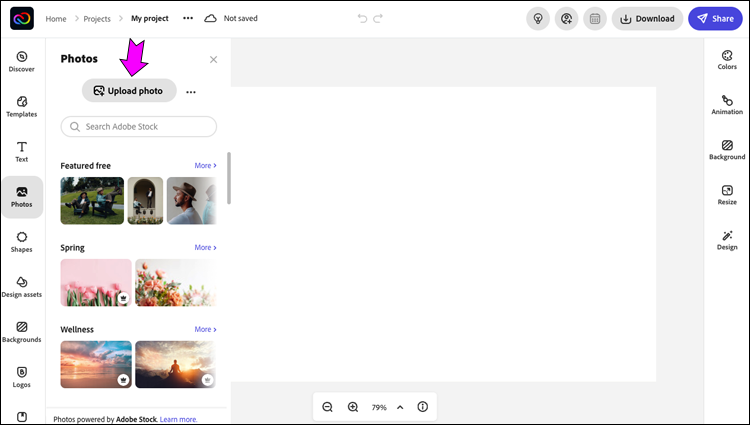The image size is (750, 425).
Task: Click the Not saved cloud icon
Action: coord(210,19)
